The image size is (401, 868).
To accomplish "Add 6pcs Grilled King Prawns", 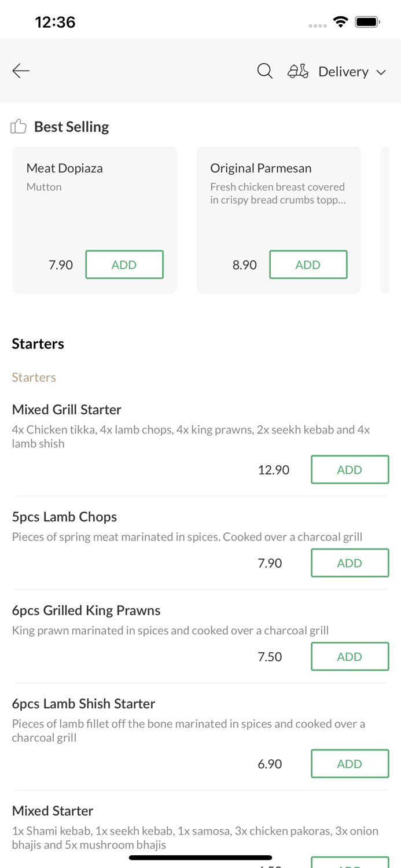I will (350, 656).
